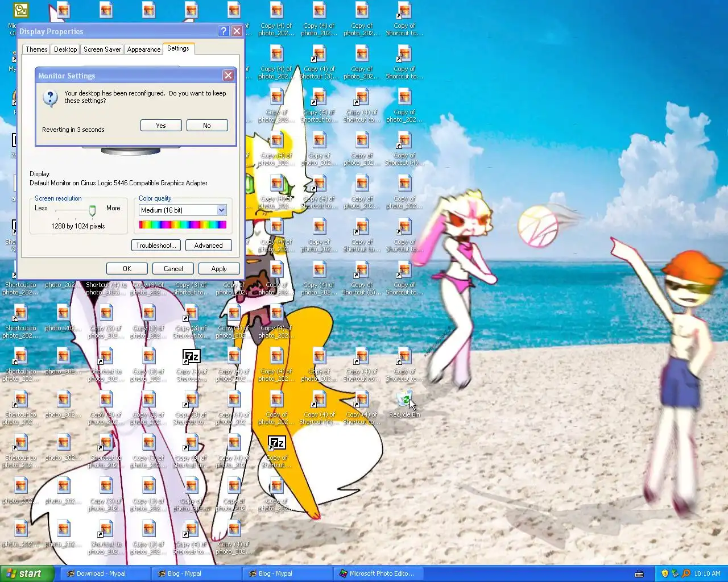Click the on-screen keyboard tray icon
The image size is (728, 582).
coord(639,573)
